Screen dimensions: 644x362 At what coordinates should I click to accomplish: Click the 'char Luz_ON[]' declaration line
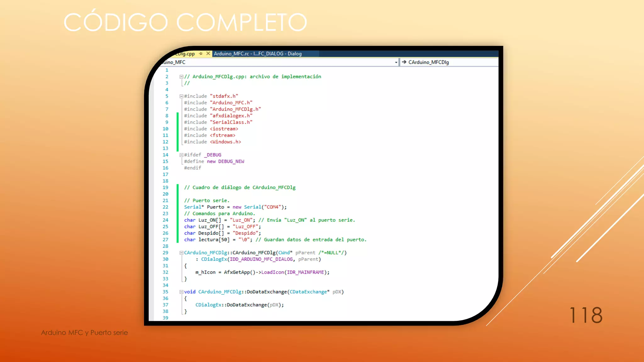pyautogui.click(x=269, y=220)
